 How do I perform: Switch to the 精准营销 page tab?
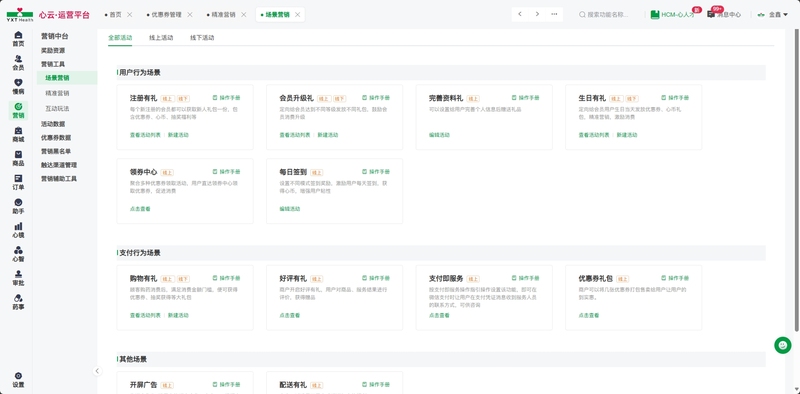tap(223, 15)
